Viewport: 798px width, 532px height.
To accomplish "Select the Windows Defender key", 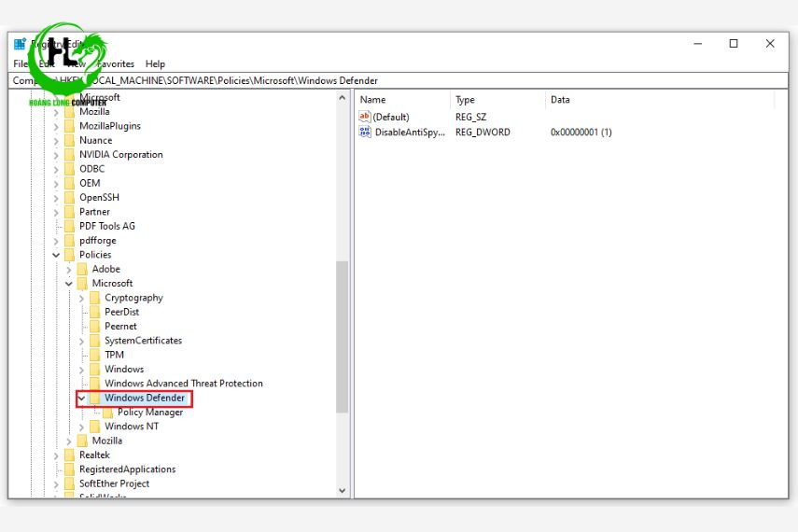I will 145,399.
